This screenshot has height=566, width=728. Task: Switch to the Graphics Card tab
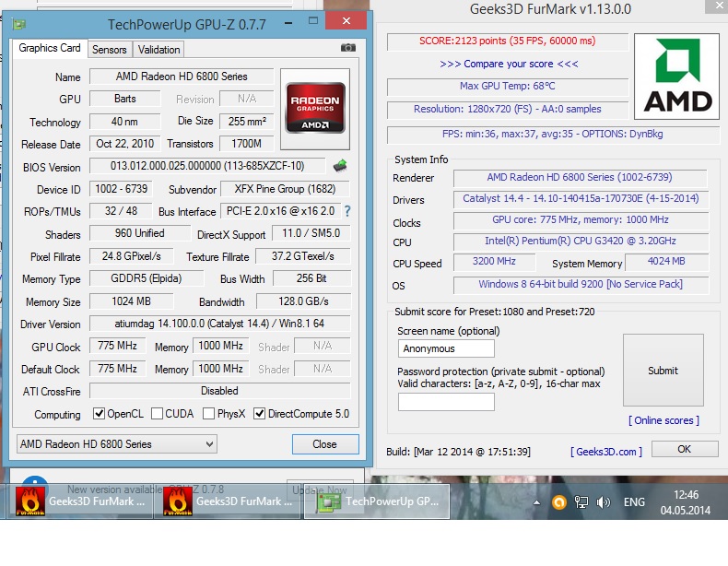tap(50, 48)
